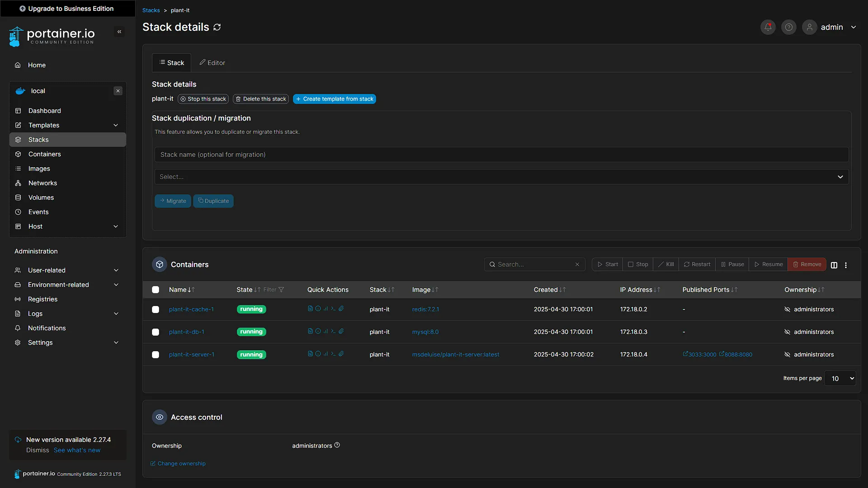Expand the User-related administration section

[67, 270]
